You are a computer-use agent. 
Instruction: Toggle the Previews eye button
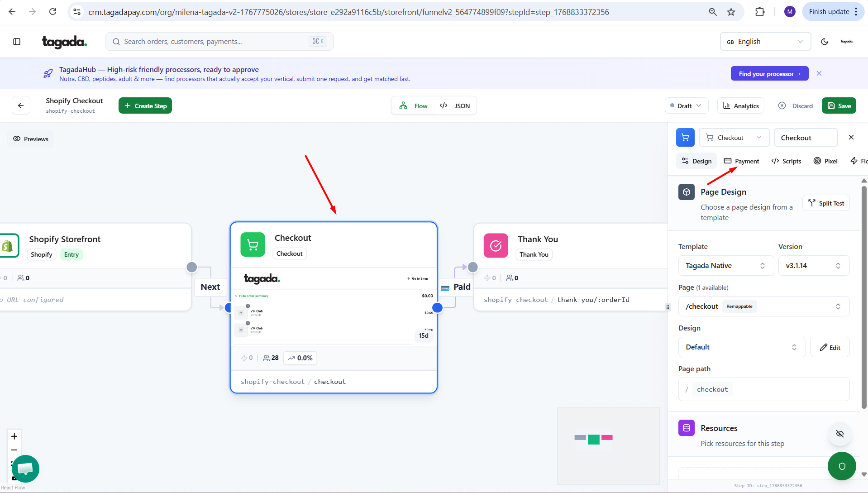[x=31, y=139]
